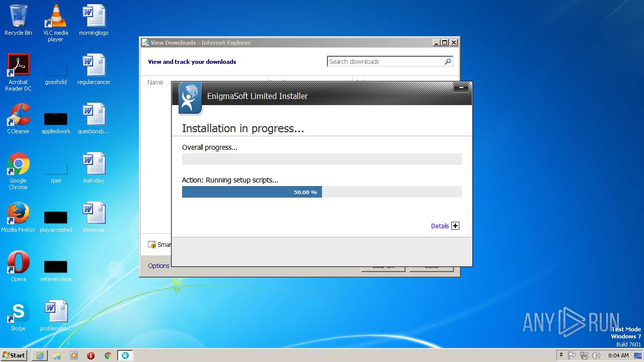Open the mafriday Word document

[94, 168]
